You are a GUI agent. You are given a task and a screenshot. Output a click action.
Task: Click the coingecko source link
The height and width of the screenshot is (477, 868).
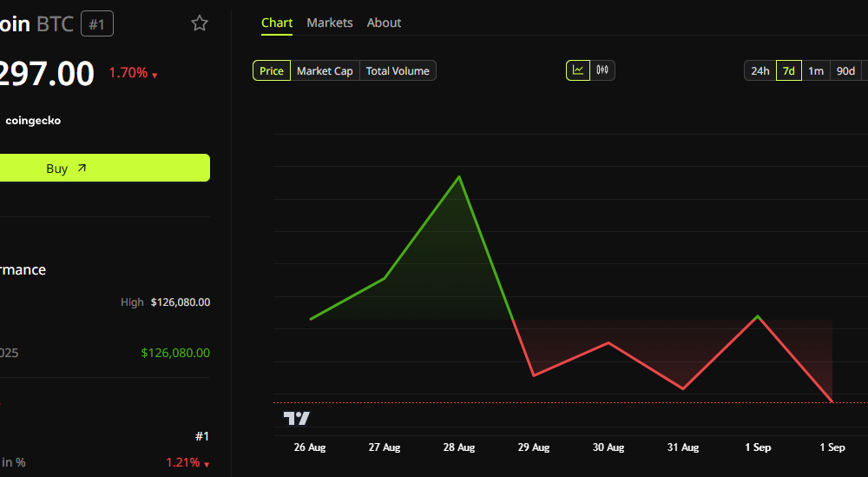(33, 120)
